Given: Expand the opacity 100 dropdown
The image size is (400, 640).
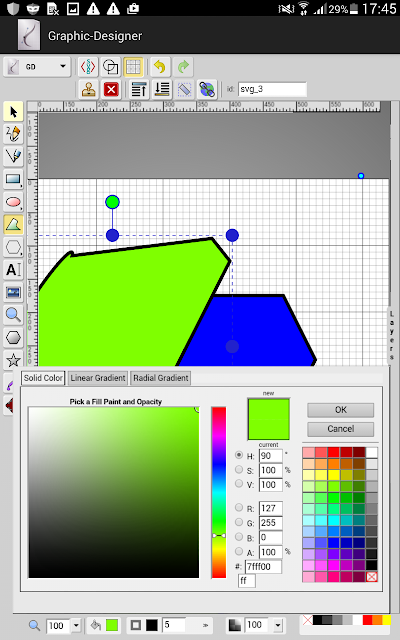Looking at the screenshot, I should [278, 625].
